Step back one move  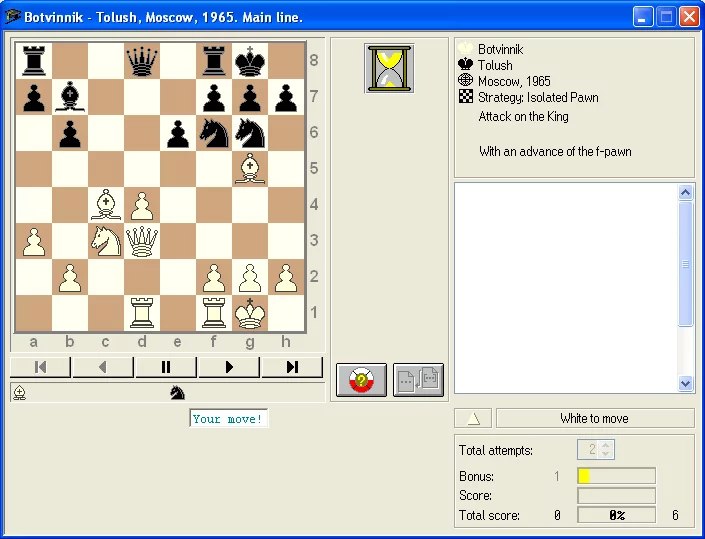click(103, 367)
